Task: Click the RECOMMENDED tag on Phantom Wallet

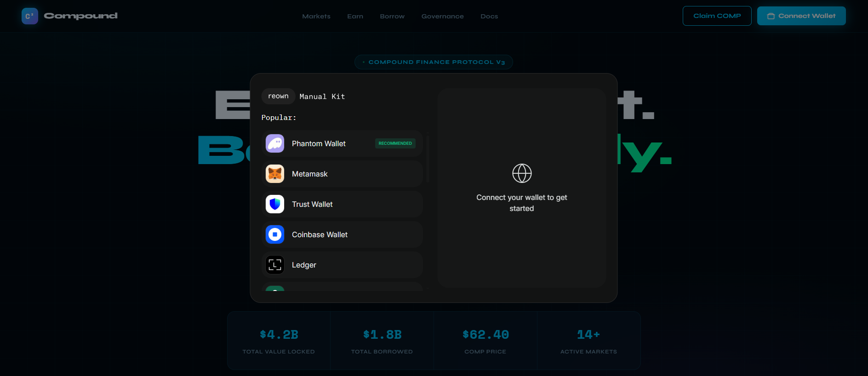Action: pos(395,143)
